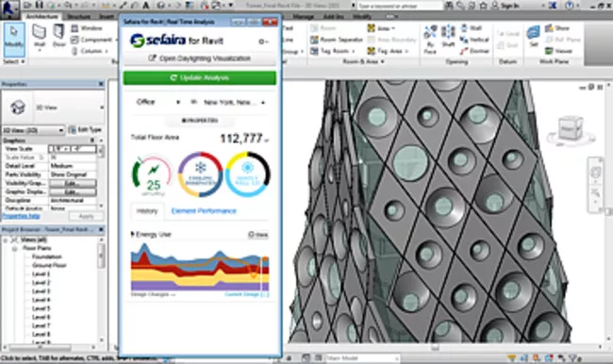Viewport: 613px width, 364px height.
Task: Select the By Face opening tool
Action: coord(430,39)
